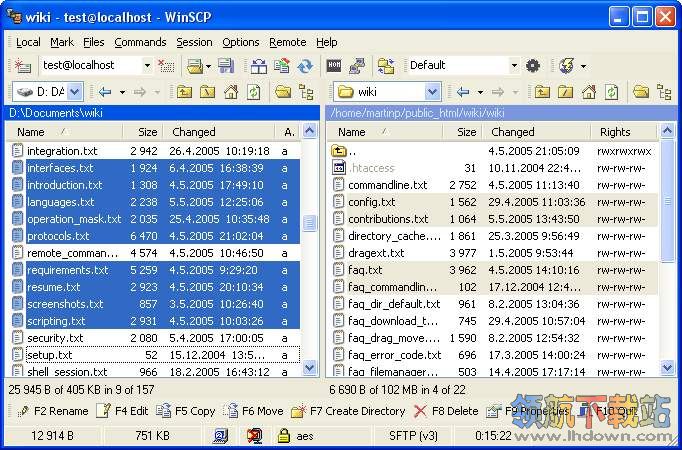Click the queue folder icon on main toolbar
The height and width of the screenshot is (450, 682).
pyautogui.click(x=195, y=66)
